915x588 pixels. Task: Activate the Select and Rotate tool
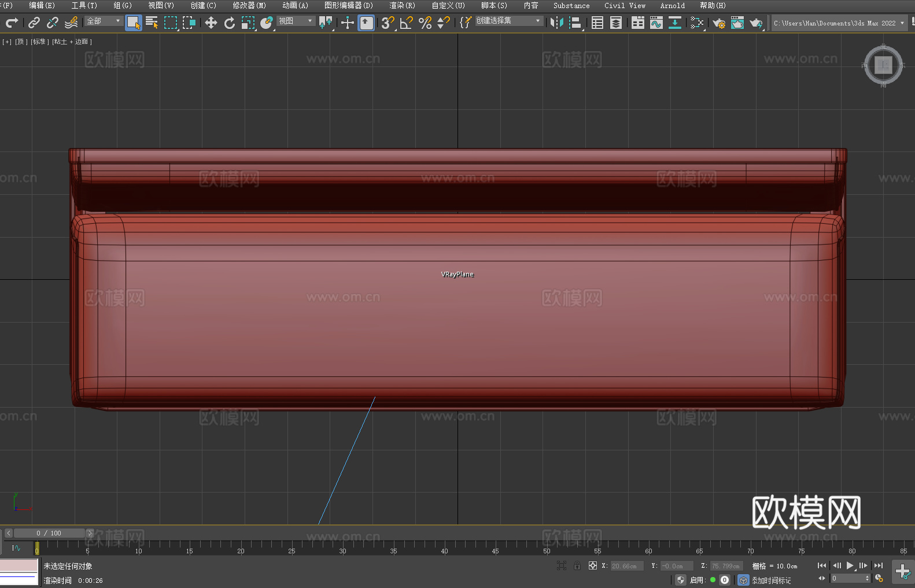[x=230, y=23]
